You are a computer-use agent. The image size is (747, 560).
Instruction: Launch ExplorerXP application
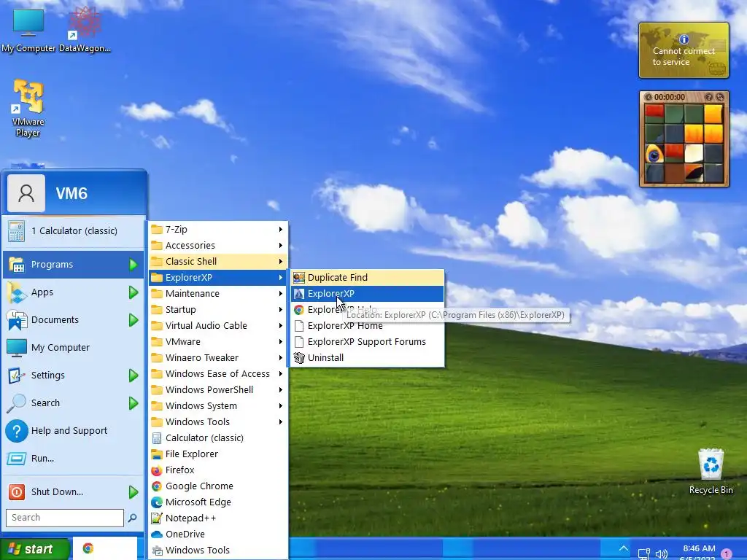[368, 293]
